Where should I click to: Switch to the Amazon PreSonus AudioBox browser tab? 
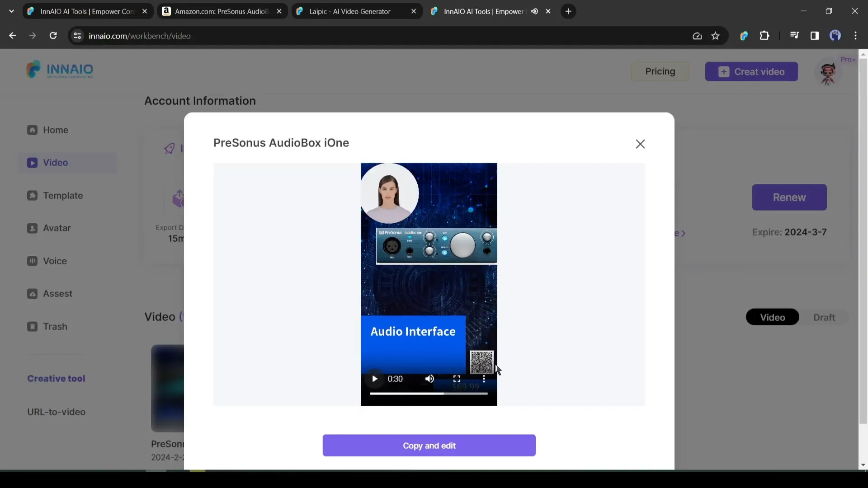(x=222, y=11)
